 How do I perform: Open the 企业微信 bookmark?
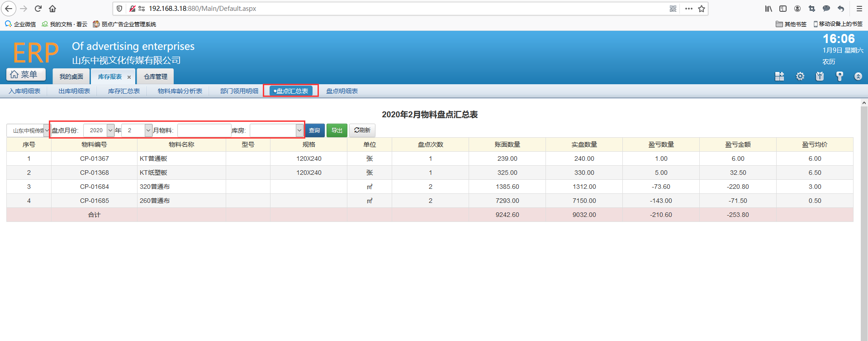[x=20, y=24]
